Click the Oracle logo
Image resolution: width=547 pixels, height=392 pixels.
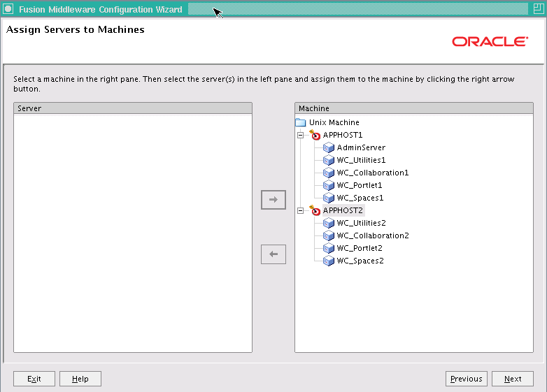[x=490, y=42]
